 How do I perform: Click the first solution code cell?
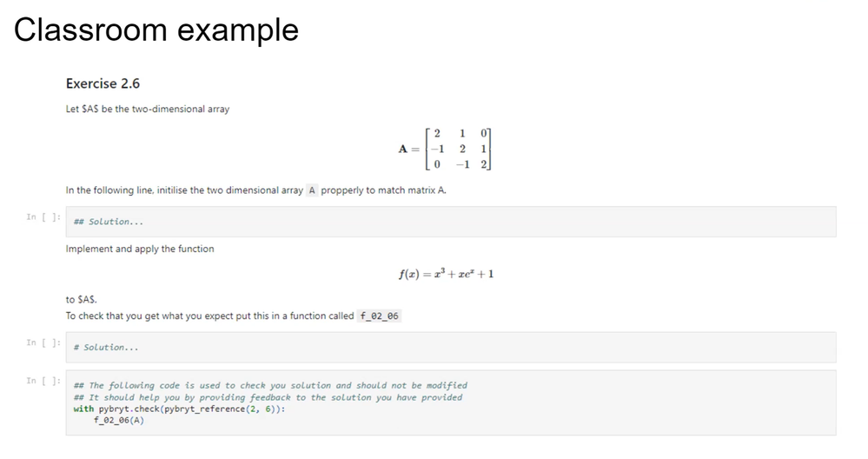(x=451, y=222)
